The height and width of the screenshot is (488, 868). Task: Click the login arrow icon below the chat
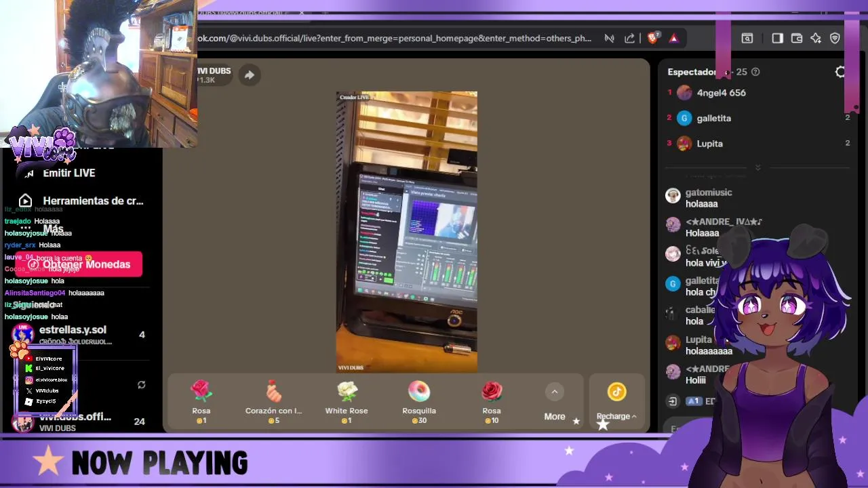point(672,401)
